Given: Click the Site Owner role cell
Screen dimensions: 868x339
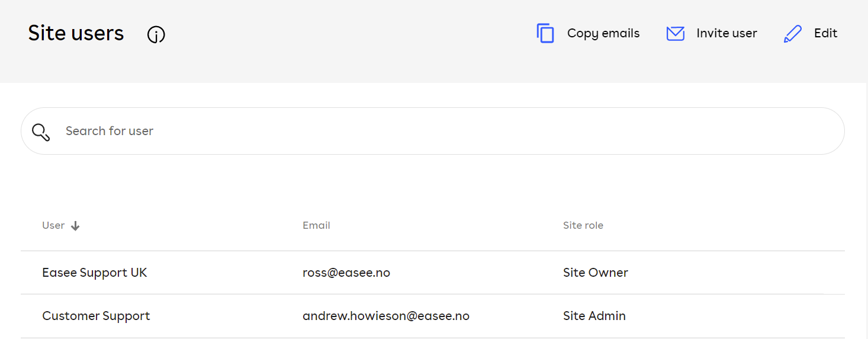Looking at the screenshot, I should click(596, 273).
